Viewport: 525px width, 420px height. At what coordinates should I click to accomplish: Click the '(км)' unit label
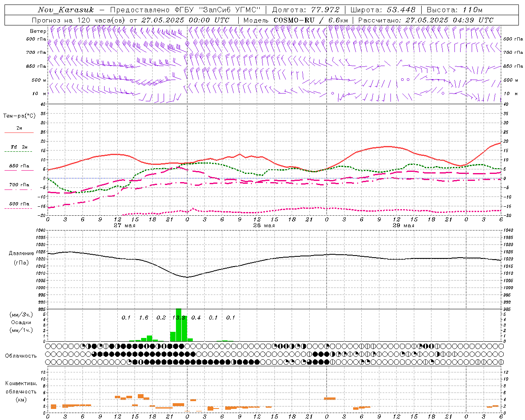click(x=21, y=399)
